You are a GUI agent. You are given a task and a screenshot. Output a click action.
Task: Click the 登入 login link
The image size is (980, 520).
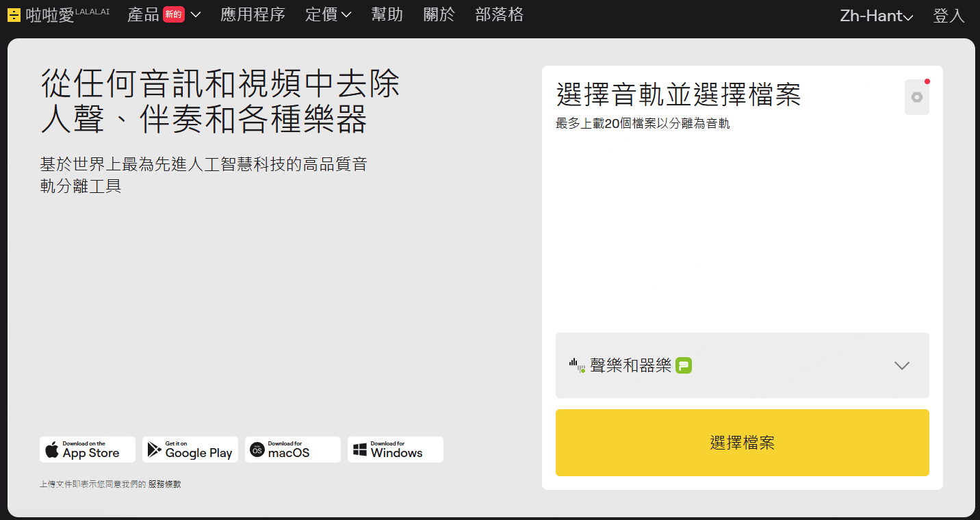point(949,16)
